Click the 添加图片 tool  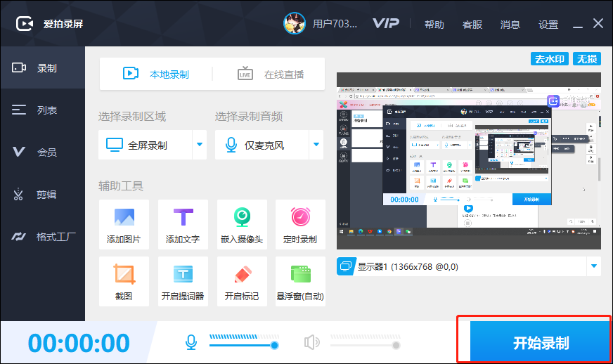[124, 224]
